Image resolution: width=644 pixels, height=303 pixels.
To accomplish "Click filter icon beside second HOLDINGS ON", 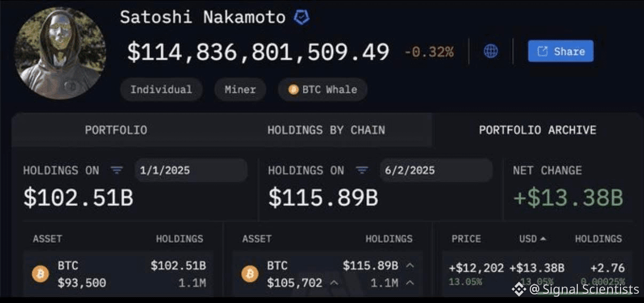I will point(362,170).
